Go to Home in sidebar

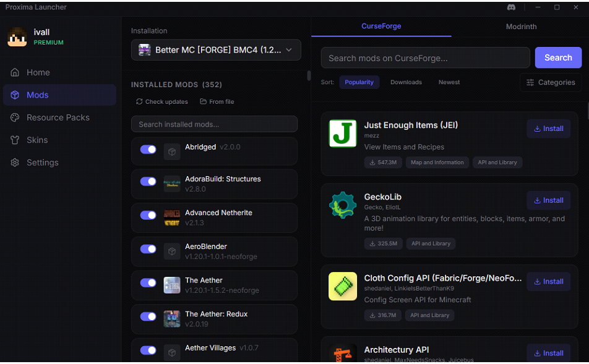click(x=59, y=72)
